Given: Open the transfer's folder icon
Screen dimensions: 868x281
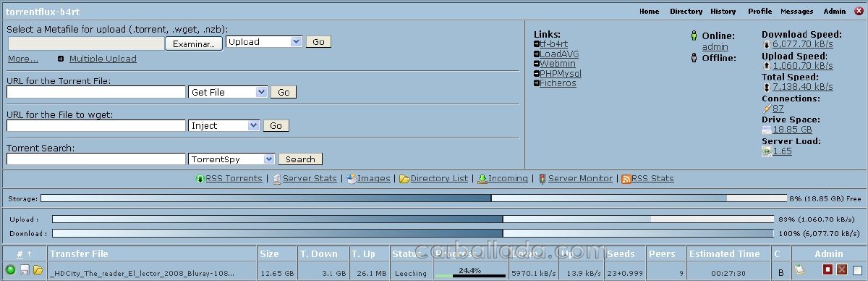Looking at the screenshot, I should pyautogui.click(x=38, y=270).
